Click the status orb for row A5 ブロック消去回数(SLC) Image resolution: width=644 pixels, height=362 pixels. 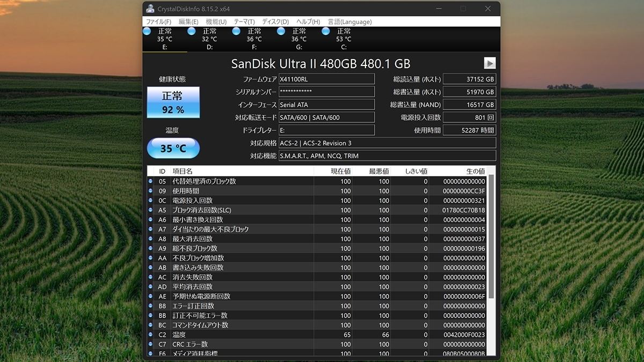pyautogui.click(x=151, y=210)
